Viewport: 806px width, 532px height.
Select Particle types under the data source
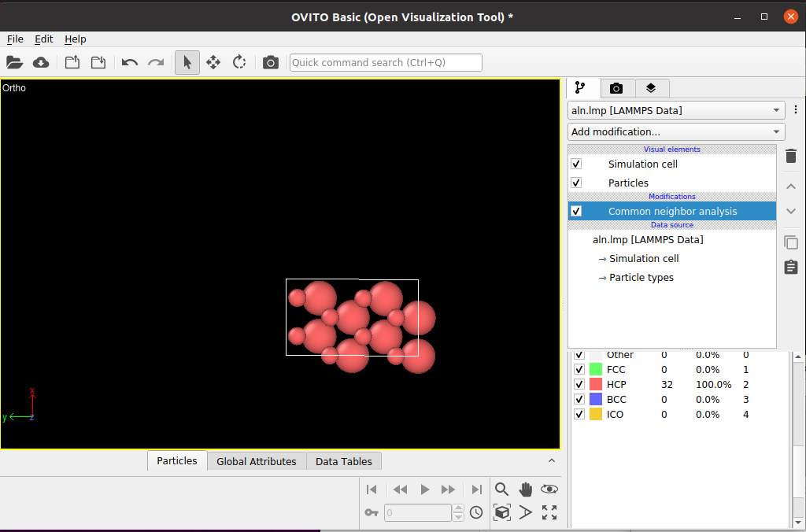point(642,277)
